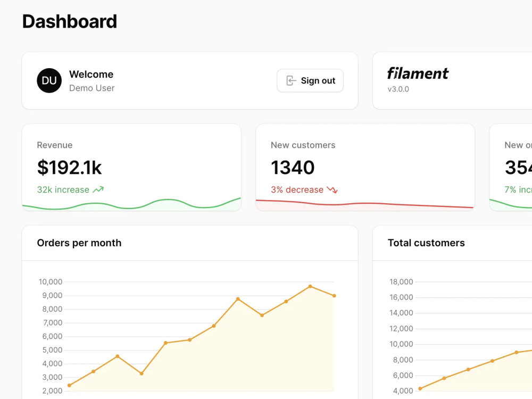
Task: Click the red New customers sparkline
Action: pos(365,205)
